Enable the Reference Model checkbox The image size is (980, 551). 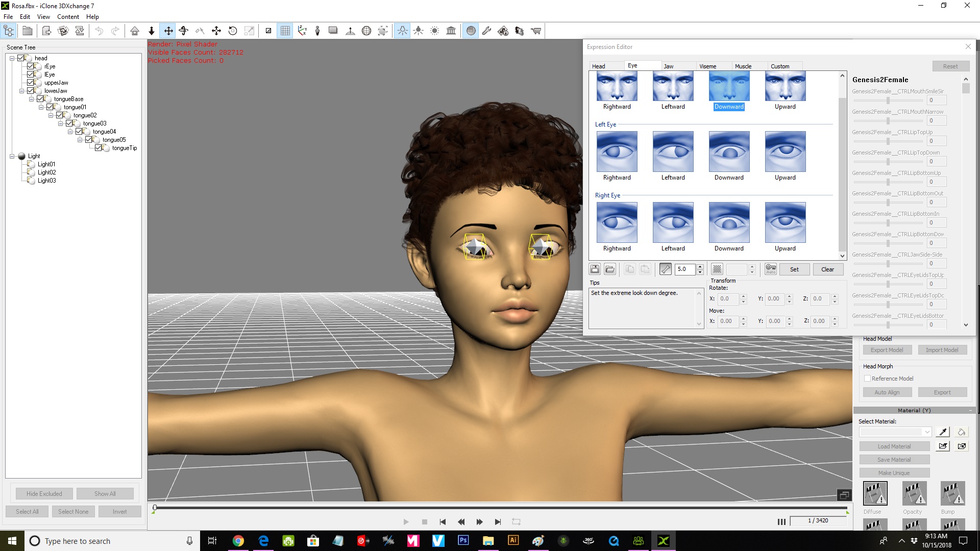tap(867, 379)
